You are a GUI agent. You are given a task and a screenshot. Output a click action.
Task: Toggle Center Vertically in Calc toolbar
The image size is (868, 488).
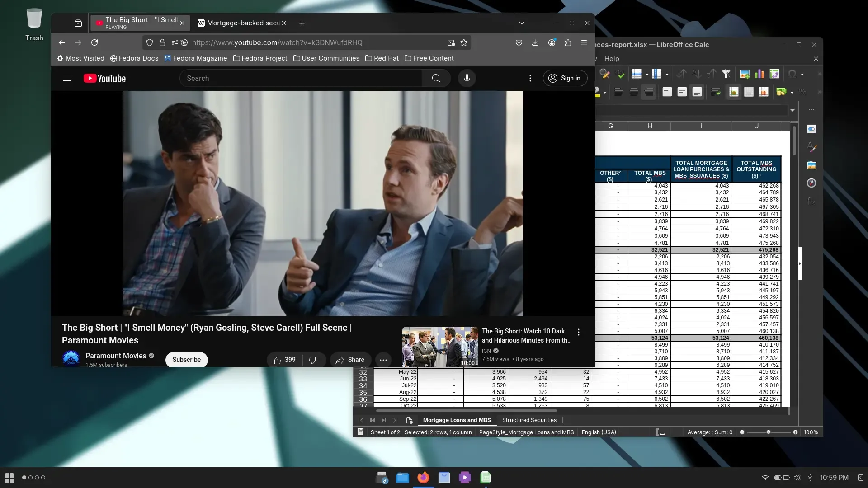[682, 92]
